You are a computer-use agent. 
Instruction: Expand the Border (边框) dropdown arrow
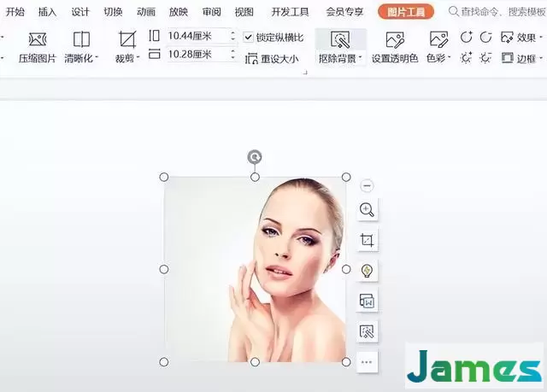click(x=541, y=57)
